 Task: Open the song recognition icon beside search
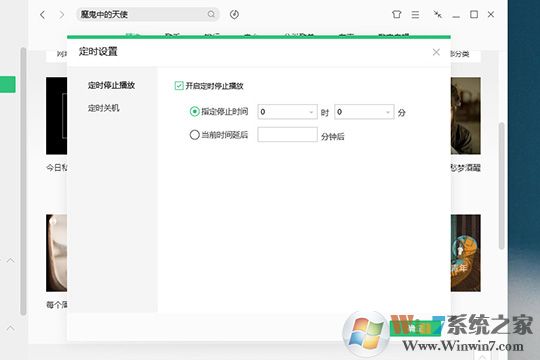coord(234,14)
